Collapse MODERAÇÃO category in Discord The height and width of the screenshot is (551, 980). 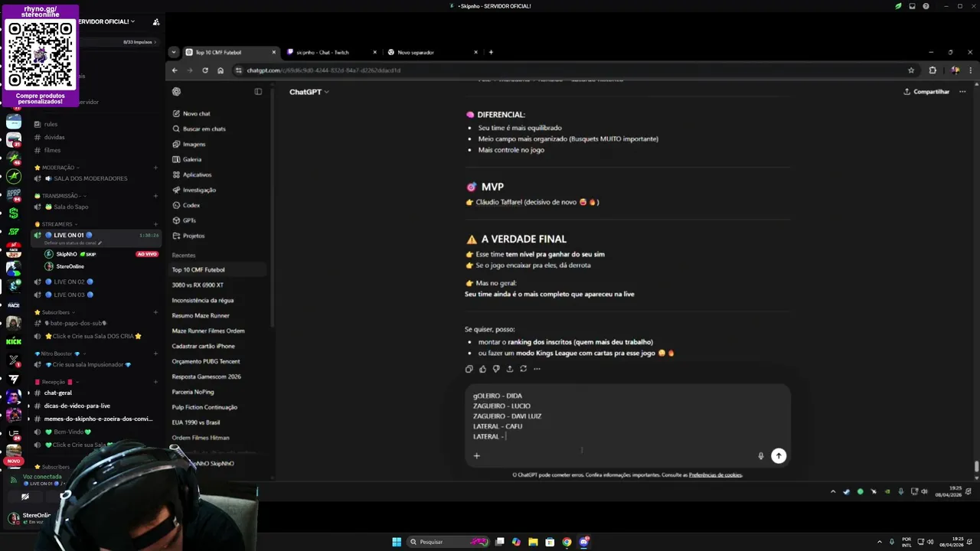(58, 168)
